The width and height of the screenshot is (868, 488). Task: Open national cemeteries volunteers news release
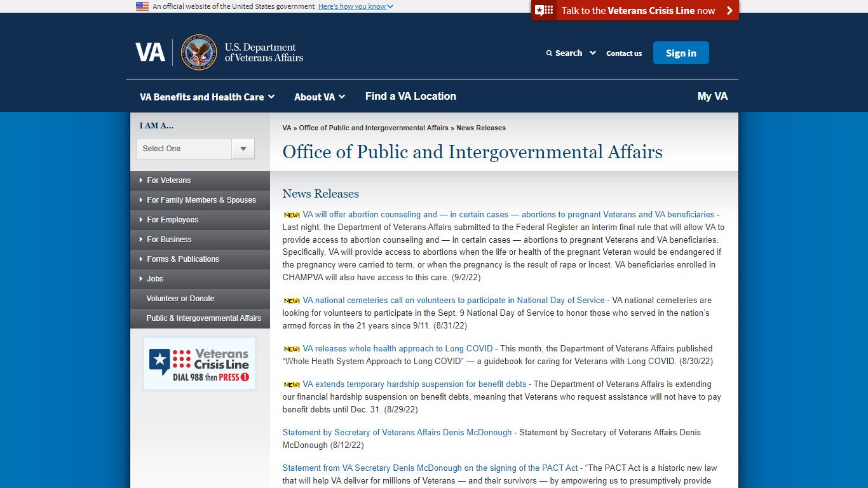tap(454, 301)
